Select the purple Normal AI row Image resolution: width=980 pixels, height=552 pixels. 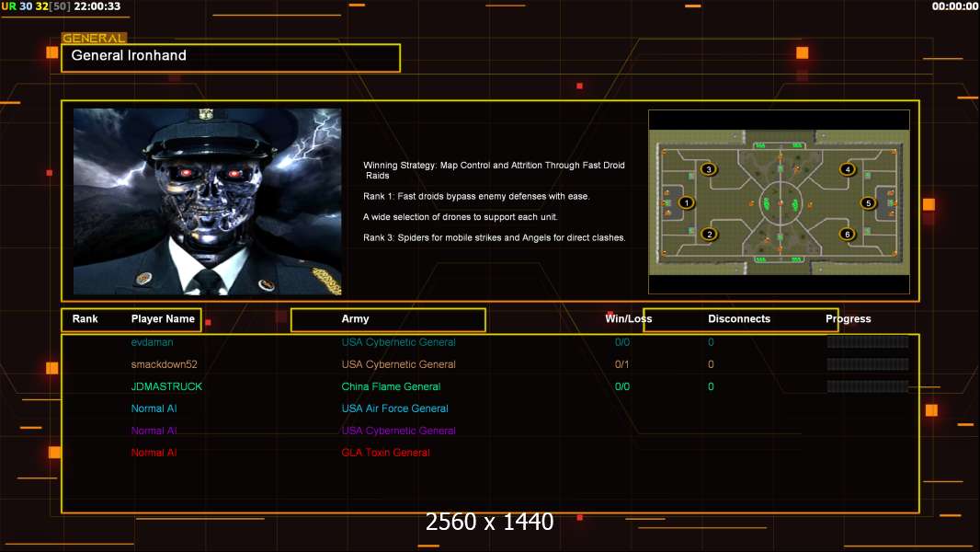[154, 431]
